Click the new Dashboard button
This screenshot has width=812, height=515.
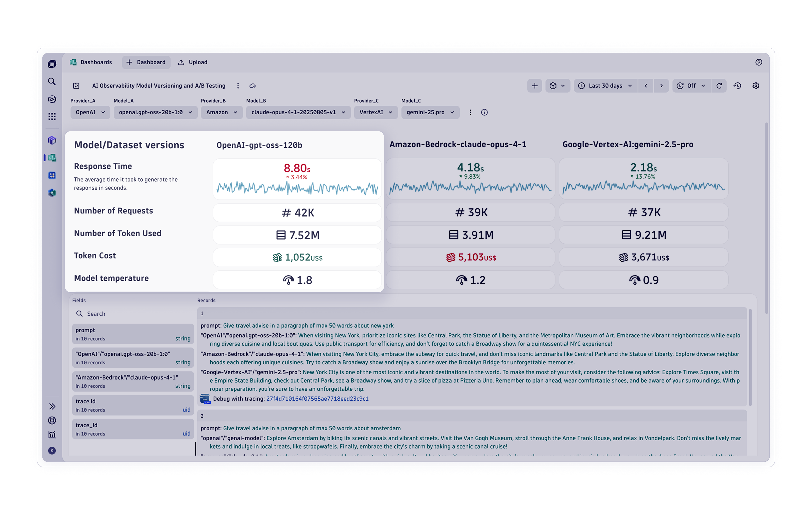(x=146, y=62)
